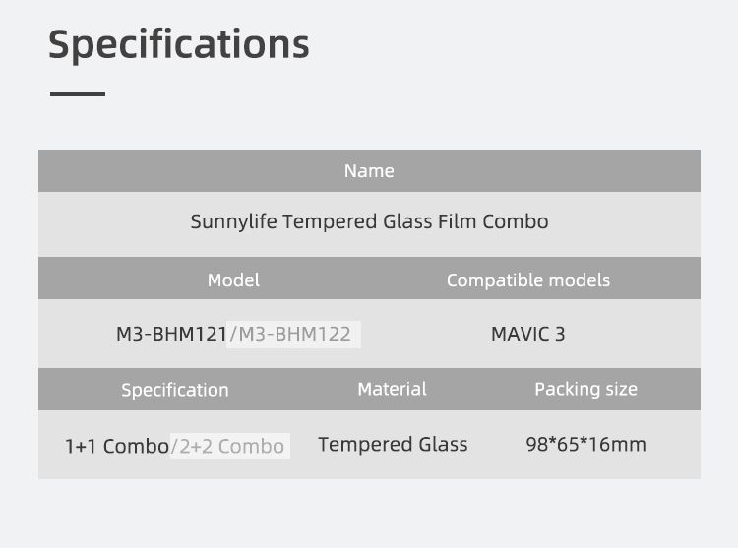Pick the 1+1 Combo specification

tap(116, 446)
